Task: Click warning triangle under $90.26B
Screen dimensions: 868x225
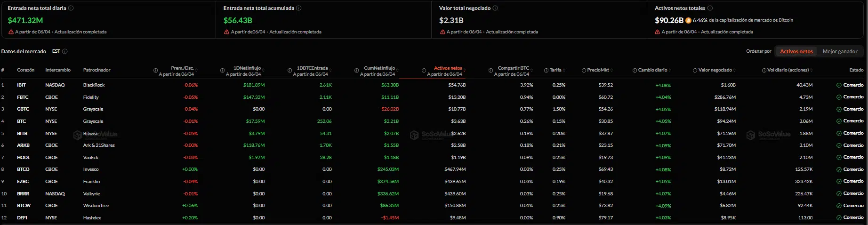Action: tap(658, 32)
